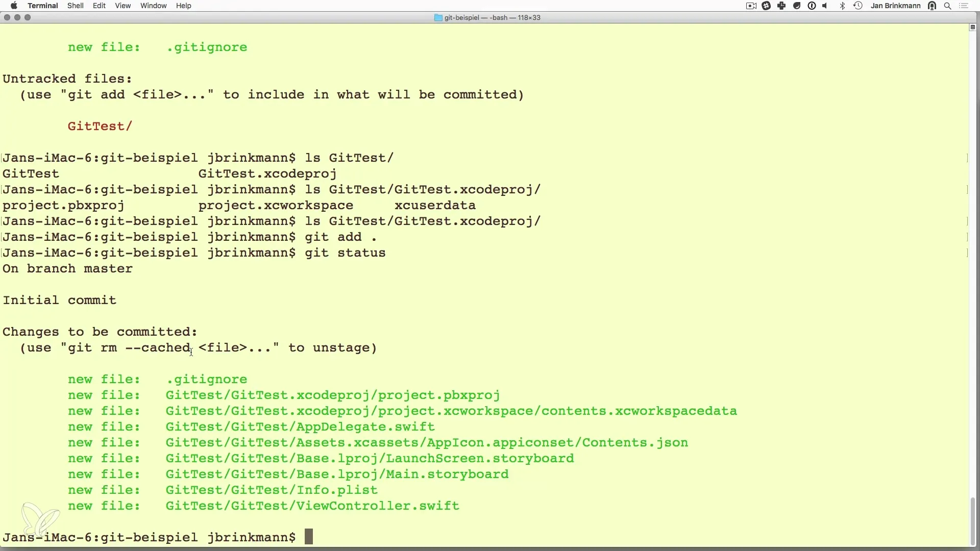Click 'project.pbxproj' in ls output
980x551 pixels.
point(63,205)
